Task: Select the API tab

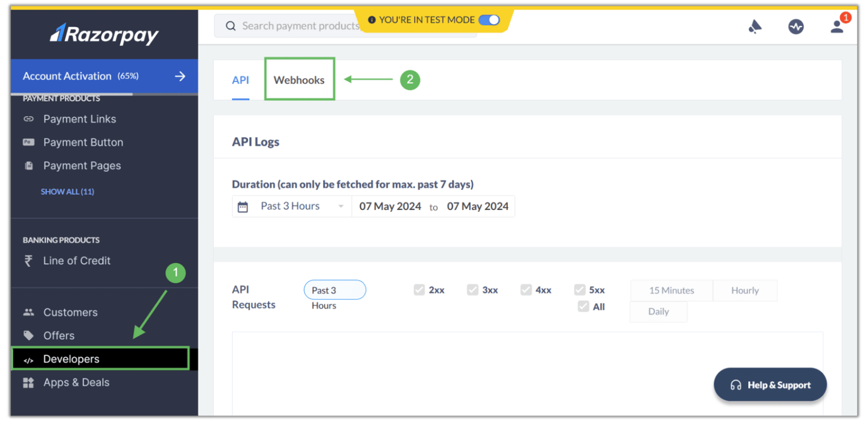Action: 240,79
